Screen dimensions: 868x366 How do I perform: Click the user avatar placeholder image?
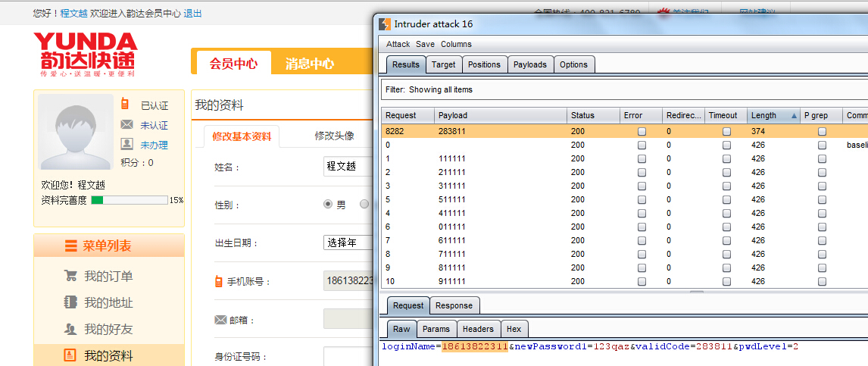tap(75, 132)
